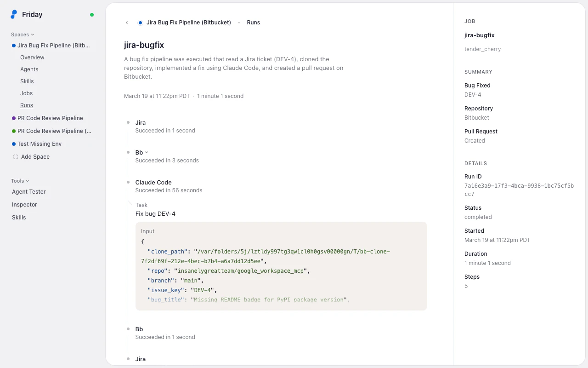Click the Add Space dashed square icon
The height and width of the screenshot is (368, 588).
[15, 157]
